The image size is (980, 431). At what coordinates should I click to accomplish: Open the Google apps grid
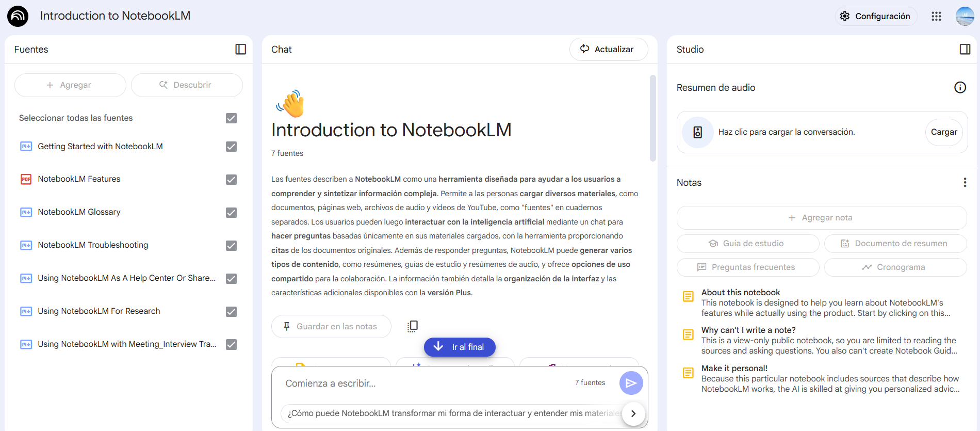coord(936,16)
